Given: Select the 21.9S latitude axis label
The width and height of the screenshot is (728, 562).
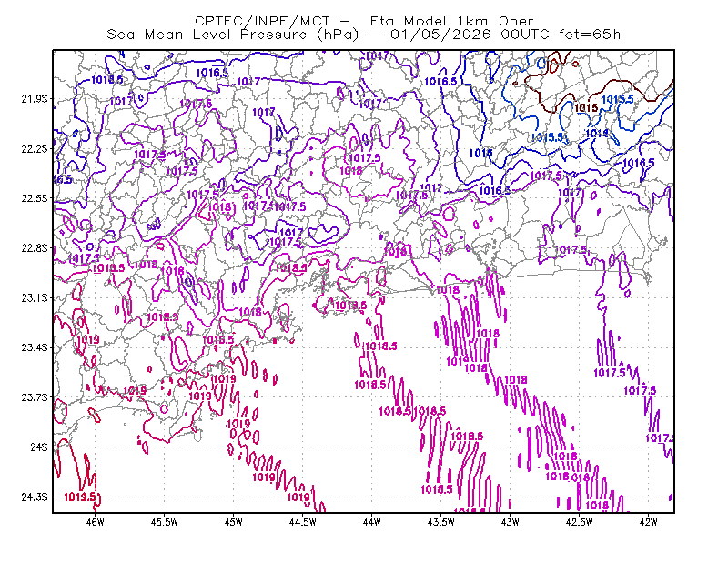Looking at the screenshot, I should pos(35,99).
